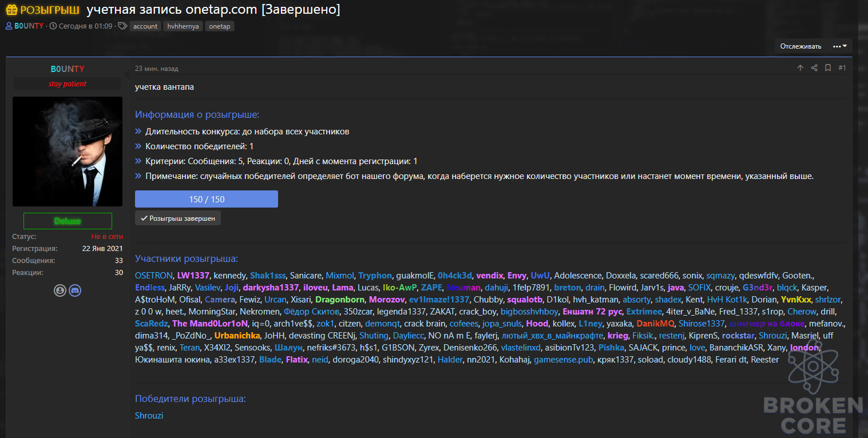Click the Сегодня в 01:09 timestamp
The height and width of the screenshot is (438, 868).
pos(85,26)
